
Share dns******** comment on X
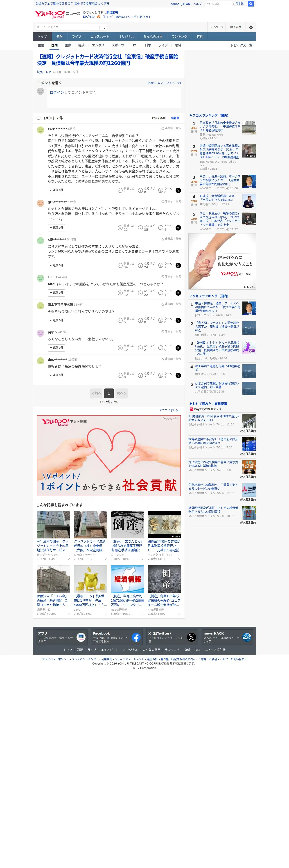pyautogui.click(x=178, y=375)
